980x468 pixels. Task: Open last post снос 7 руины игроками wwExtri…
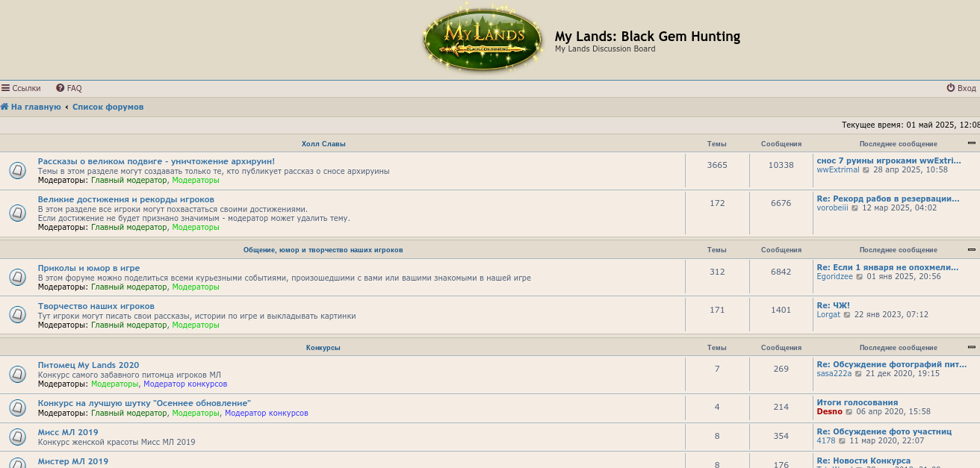tap(889, 160)
